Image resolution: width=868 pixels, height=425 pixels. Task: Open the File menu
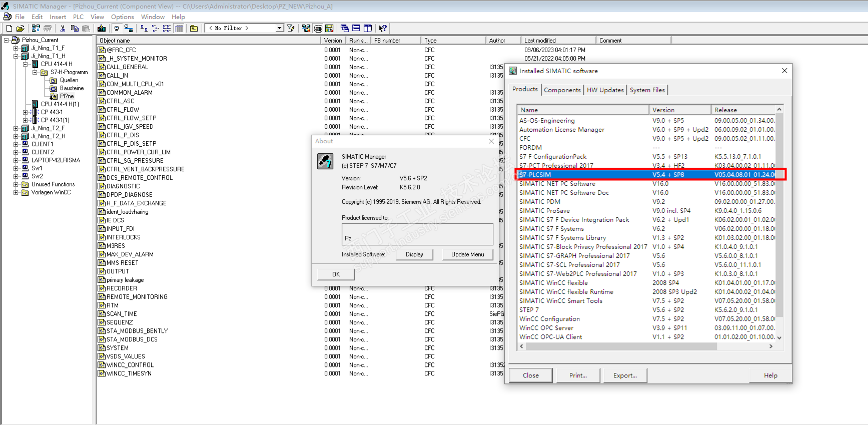coord(20,17)
